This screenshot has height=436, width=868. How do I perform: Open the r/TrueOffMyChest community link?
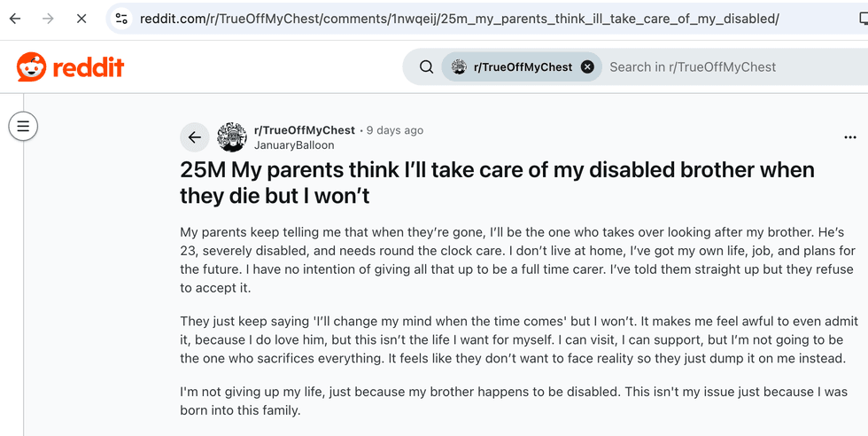305,130
